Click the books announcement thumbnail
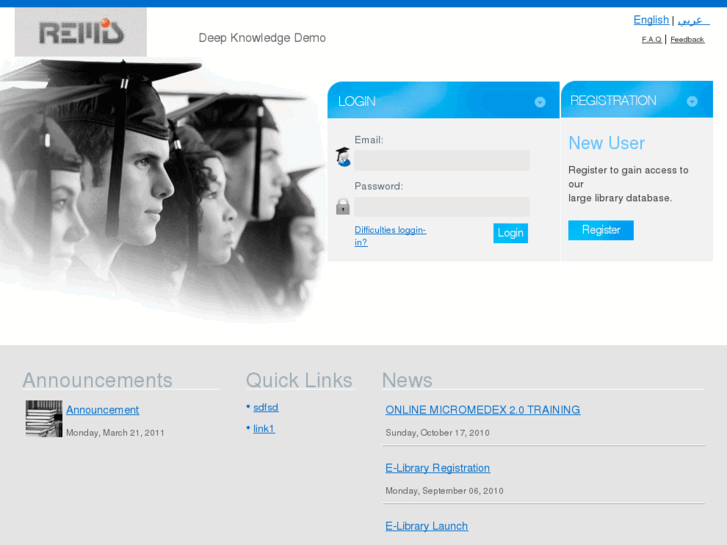This screenshot has height=545, width=727. click(x=44, y=418)
